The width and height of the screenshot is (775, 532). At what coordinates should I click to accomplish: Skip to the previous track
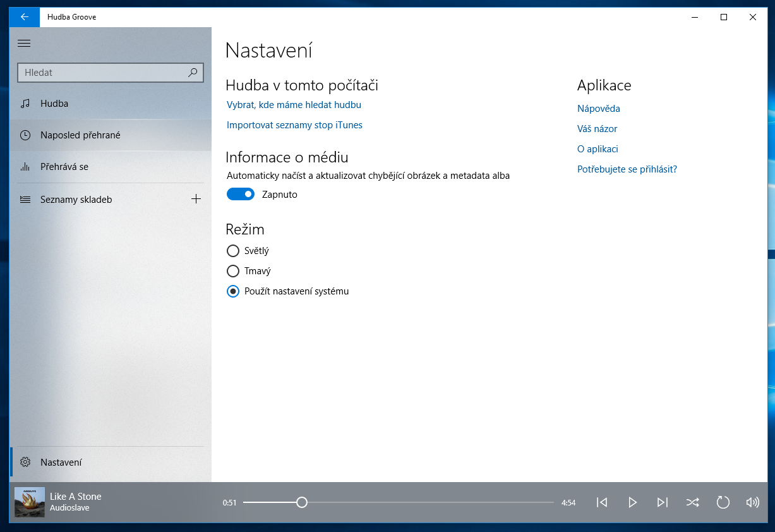click(602, 502)
